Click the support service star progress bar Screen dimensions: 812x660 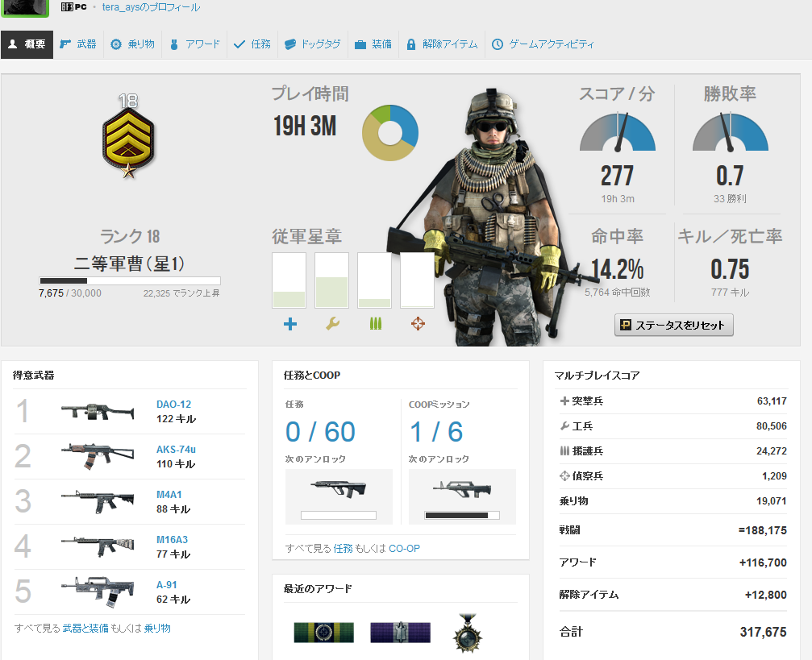tap(374, 280)
